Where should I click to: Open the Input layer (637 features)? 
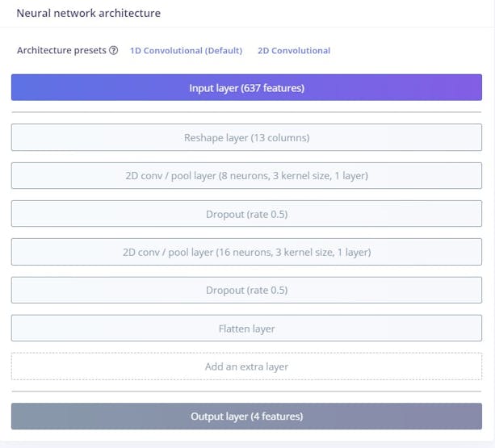[246, 88]
